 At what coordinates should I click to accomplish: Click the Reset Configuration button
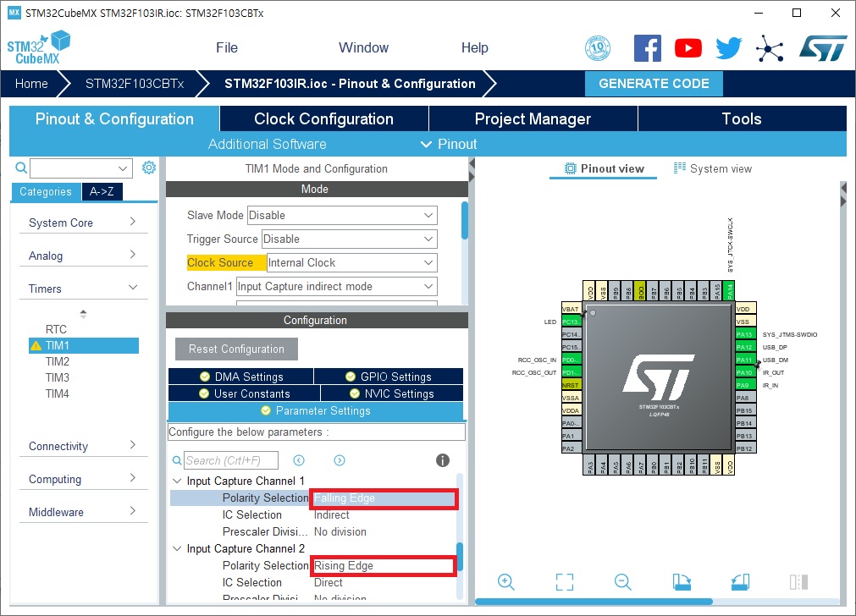click(236, 349)
